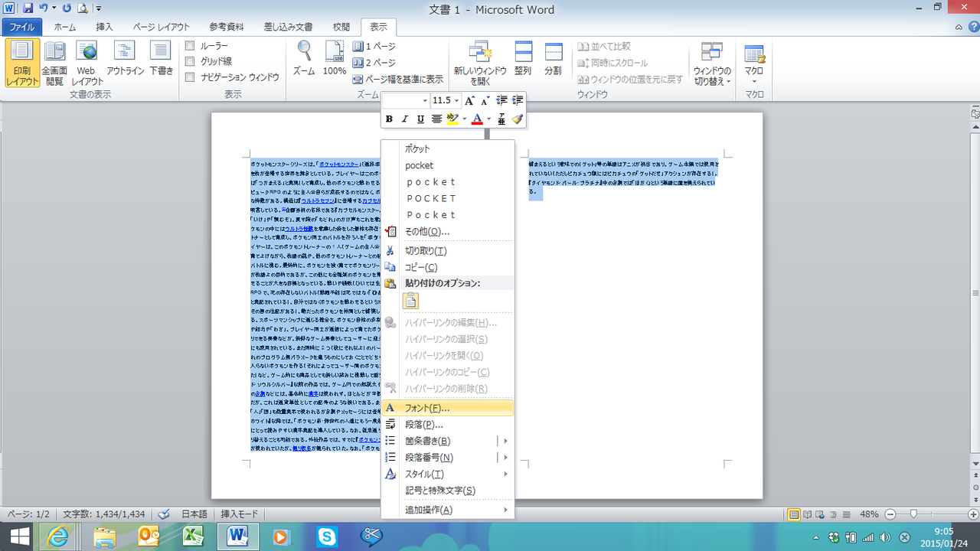Image resolution: width=980 pixels, height=551 pixels.
Task: Click the paste option icon in context menu
Action: [x=411, y=301]
